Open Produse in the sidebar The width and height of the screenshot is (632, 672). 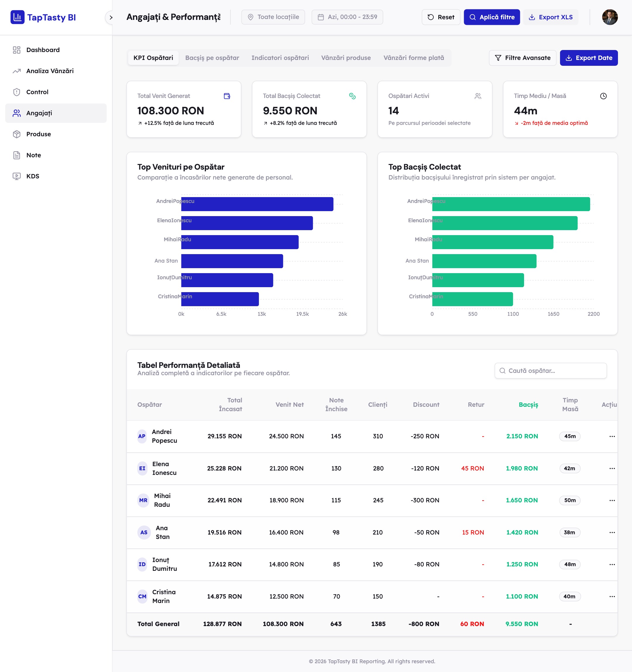pyautogui.click(x=56, y=134)
